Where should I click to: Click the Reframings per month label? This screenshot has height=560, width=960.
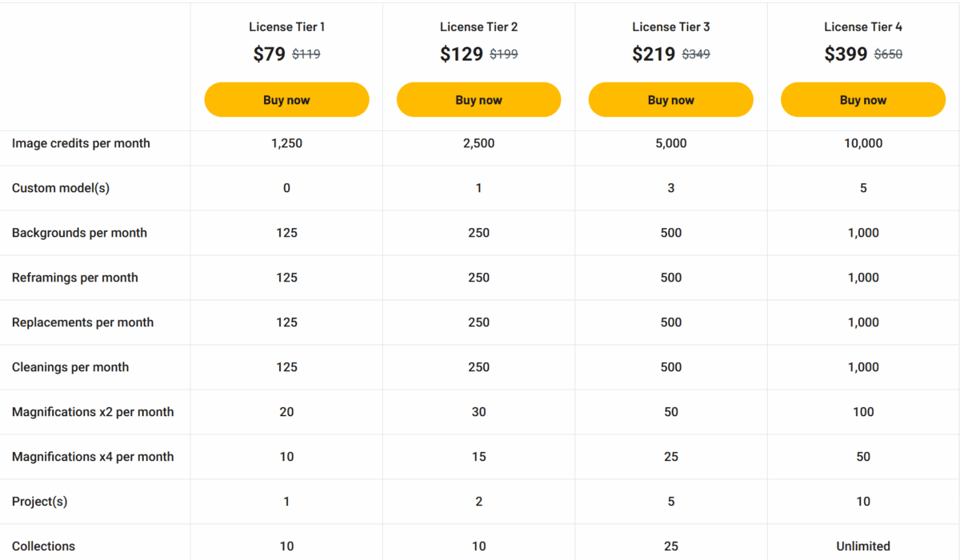[x=75, y=278]
